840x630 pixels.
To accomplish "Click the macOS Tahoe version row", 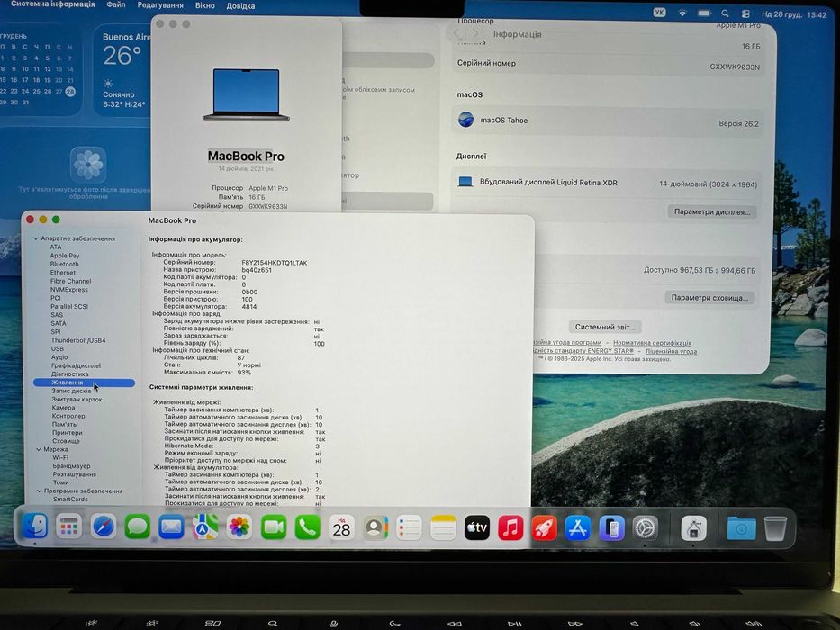I will point(608,121).
